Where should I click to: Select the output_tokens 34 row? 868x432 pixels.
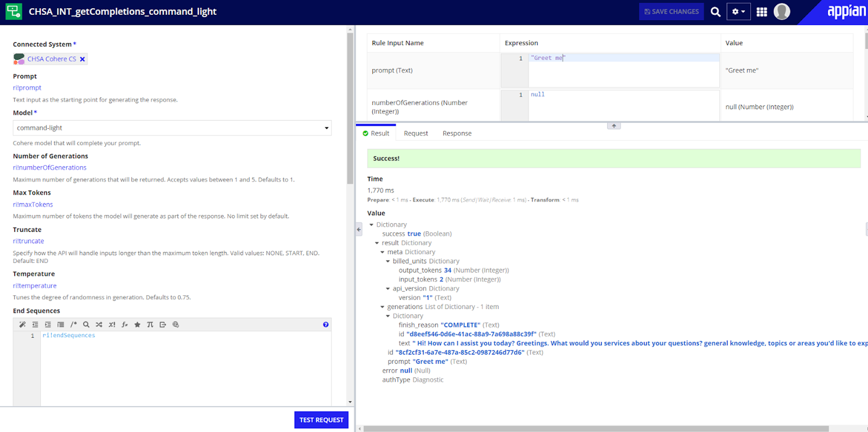(x=453, y=270)
